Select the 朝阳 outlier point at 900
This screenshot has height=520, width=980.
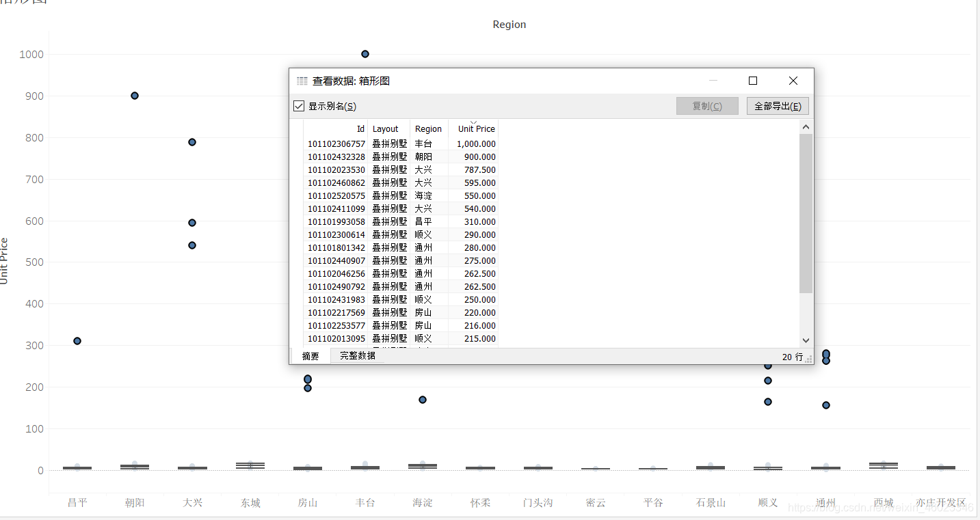[135, 96]
